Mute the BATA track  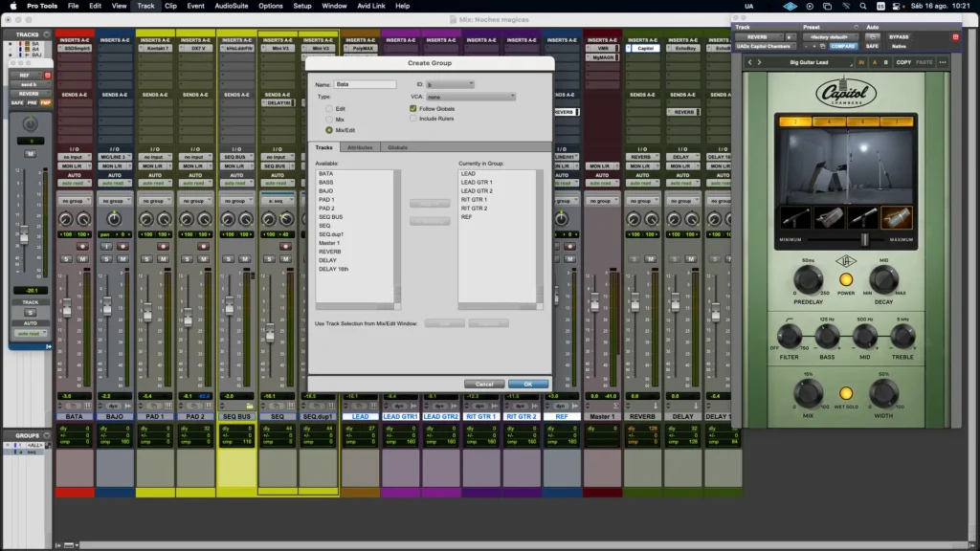(82, 258)
